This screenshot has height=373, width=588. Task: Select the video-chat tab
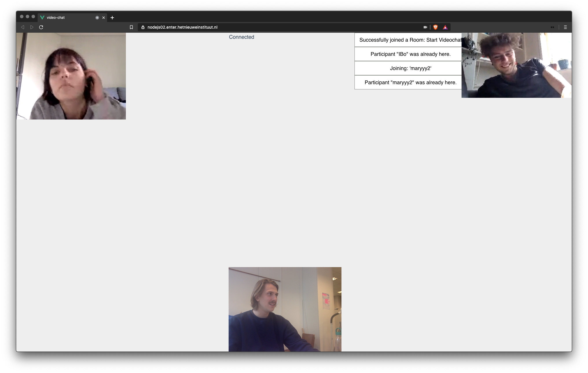pyautogui.click(x=72, y=18)
